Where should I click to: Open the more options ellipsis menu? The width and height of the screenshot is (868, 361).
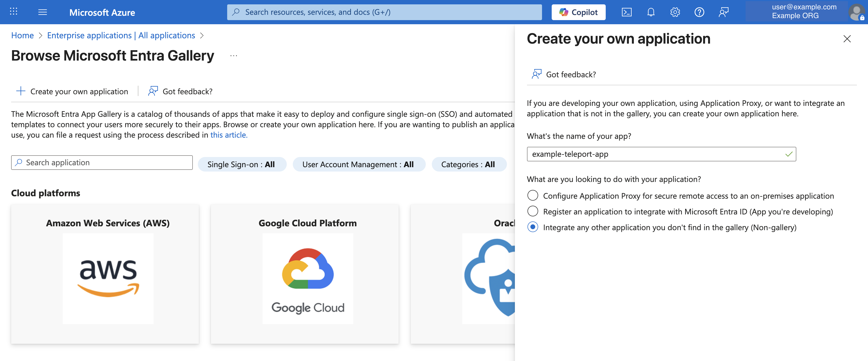coord(233,56)
